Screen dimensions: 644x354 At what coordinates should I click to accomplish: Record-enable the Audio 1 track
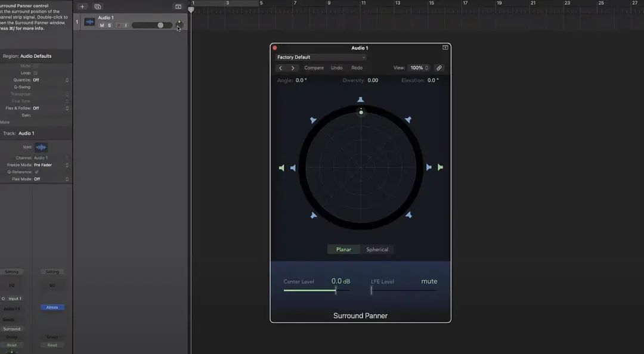tap(119, 26)
